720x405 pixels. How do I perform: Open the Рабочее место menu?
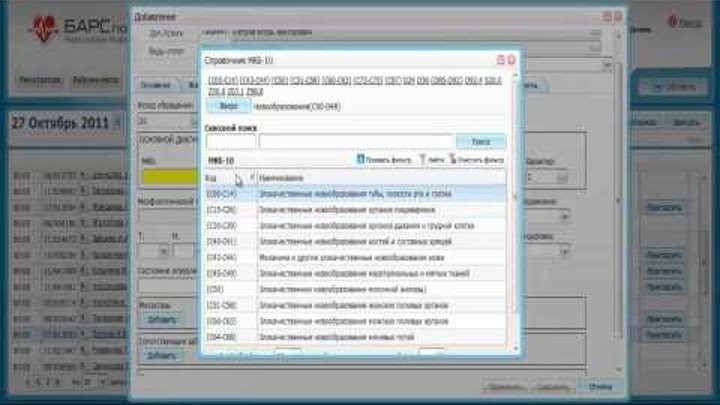pos(96,80)
